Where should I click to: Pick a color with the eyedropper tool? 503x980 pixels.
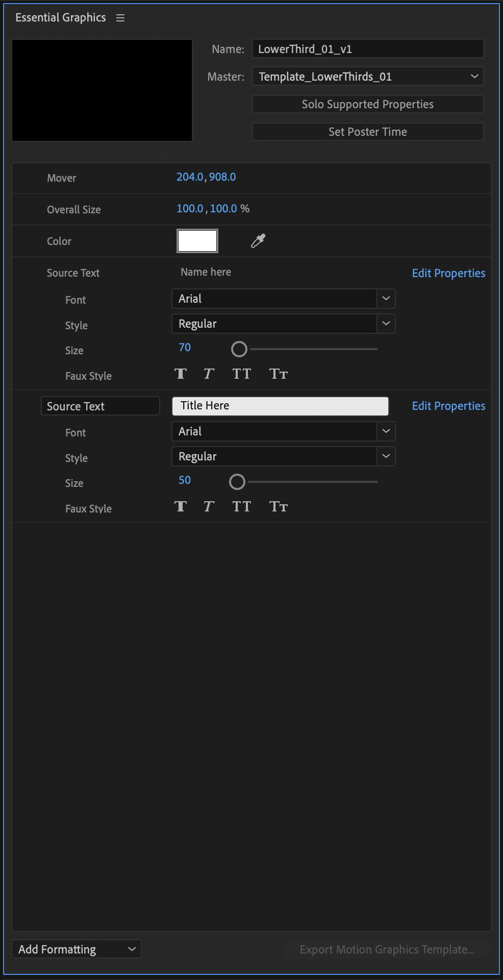pos(258,241)
